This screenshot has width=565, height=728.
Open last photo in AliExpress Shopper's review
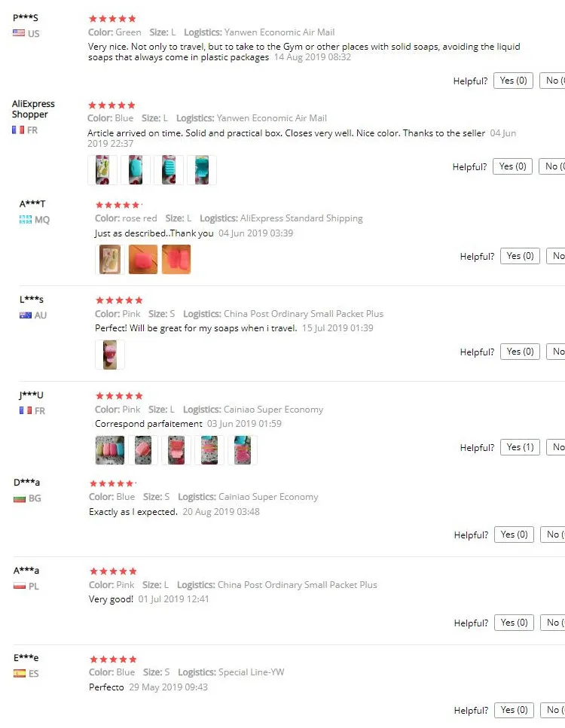(202, 170)
